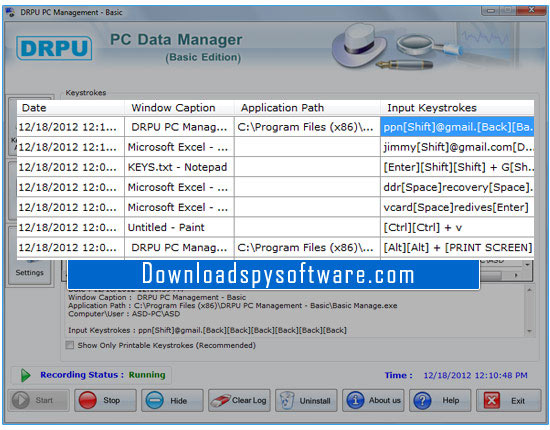The image size is (550, 430).
Task: Uninstall the software
Action: click(x=306, y=400)
